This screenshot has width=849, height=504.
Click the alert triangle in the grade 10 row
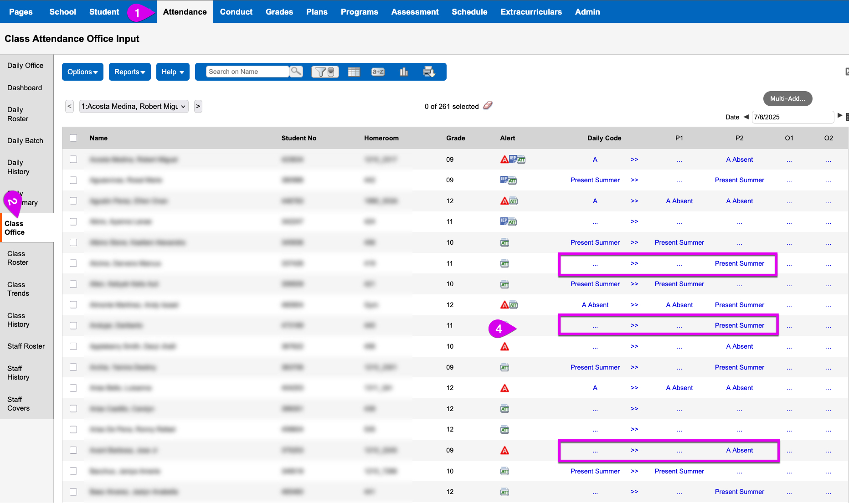pyautogui.click(x=504, y=347)
